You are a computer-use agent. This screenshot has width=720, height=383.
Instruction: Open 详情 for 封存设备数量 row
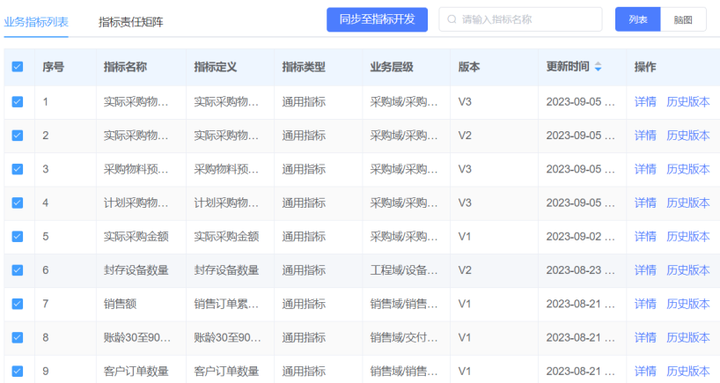[x=645, y=270]
